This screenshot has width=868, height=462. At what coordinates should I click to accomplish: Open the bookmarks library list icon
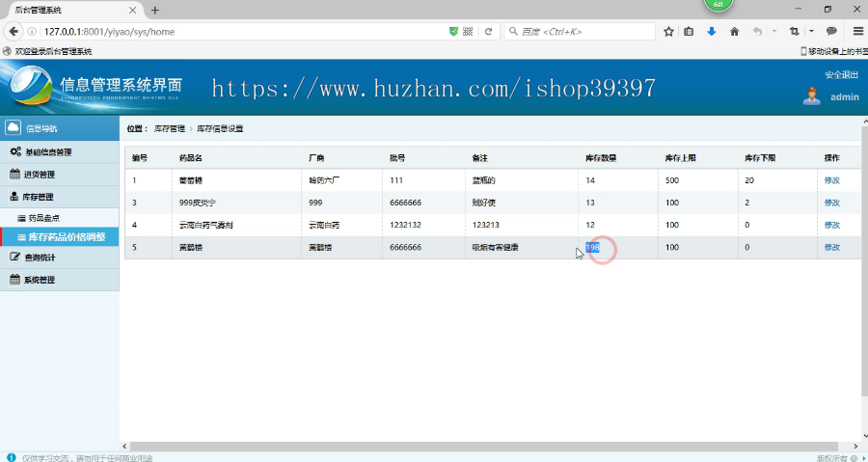point(689,32)
